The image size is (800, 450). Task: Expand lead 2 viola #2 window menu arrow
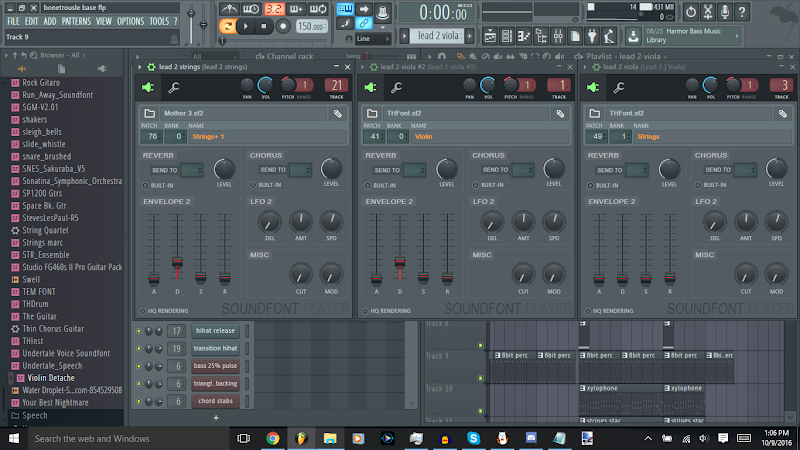(362, 67)
